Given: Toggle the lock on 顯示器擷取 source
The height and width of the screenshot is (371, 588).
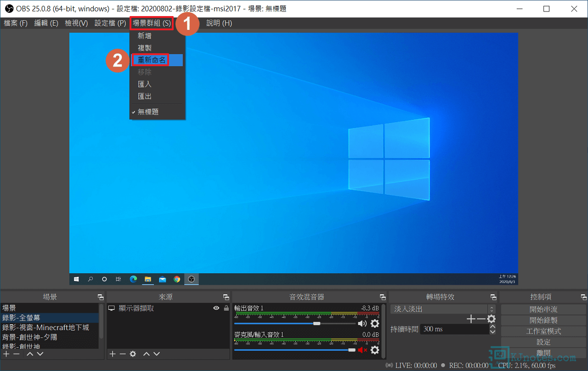Looking at the screenshot, I should (226, 308).
